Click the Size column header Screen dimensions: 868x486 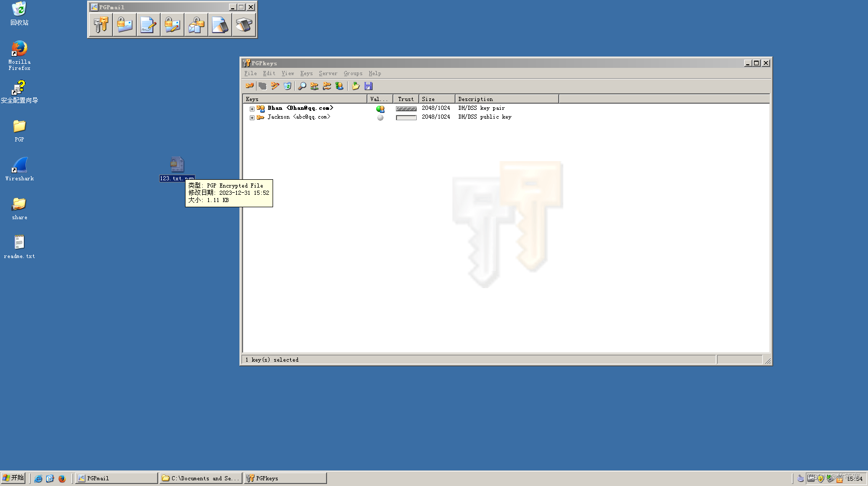pos(437,99)
